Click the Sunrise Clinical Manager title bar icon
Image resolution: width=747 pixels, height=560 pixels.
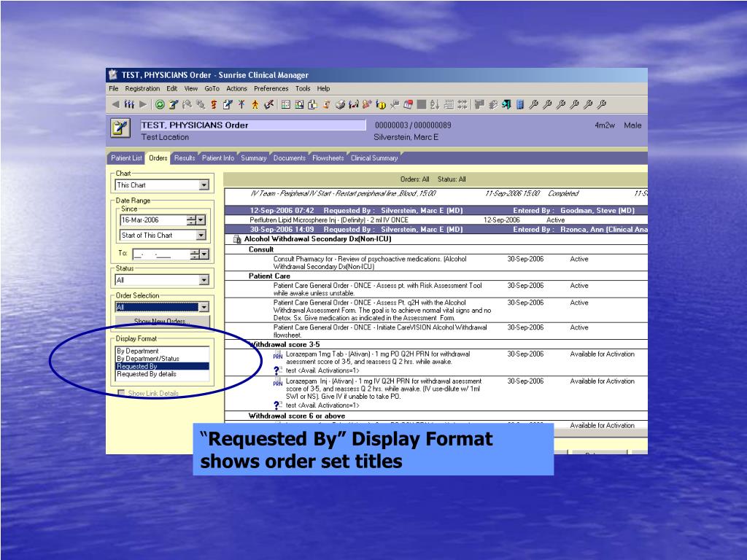pos(113,75)
